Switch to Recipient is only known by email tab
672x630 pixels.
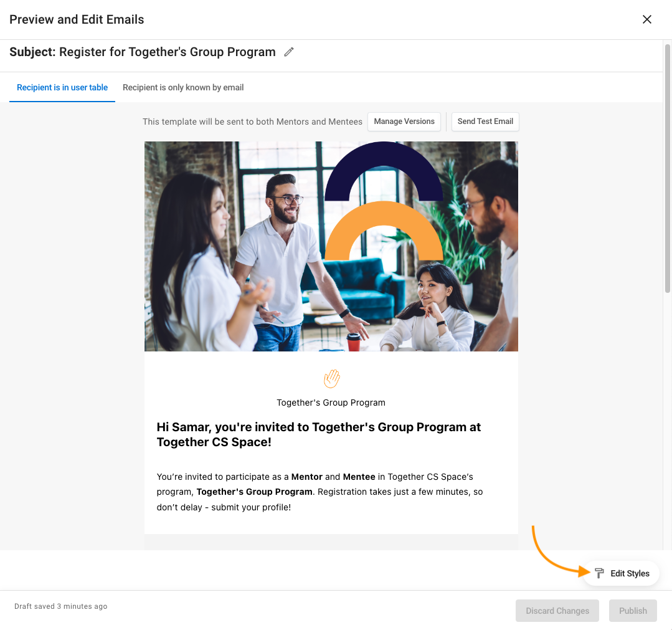pos(183,87)
